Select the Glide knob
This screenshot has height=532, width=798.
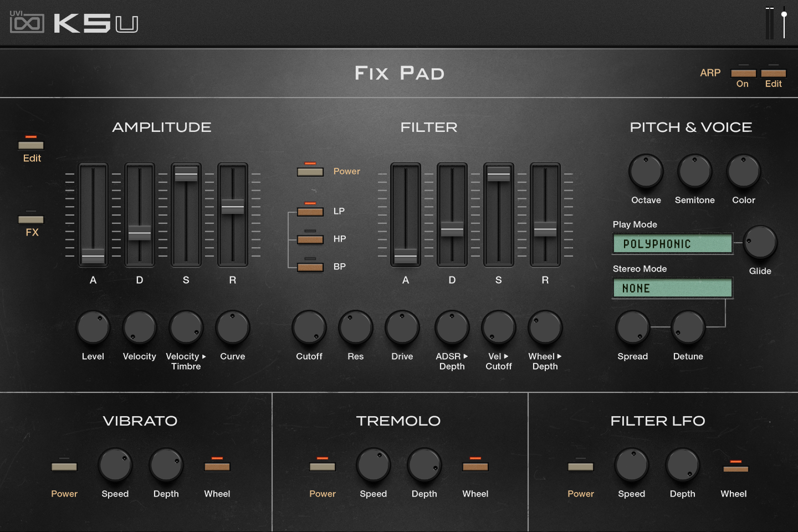[x=760, y=242]
